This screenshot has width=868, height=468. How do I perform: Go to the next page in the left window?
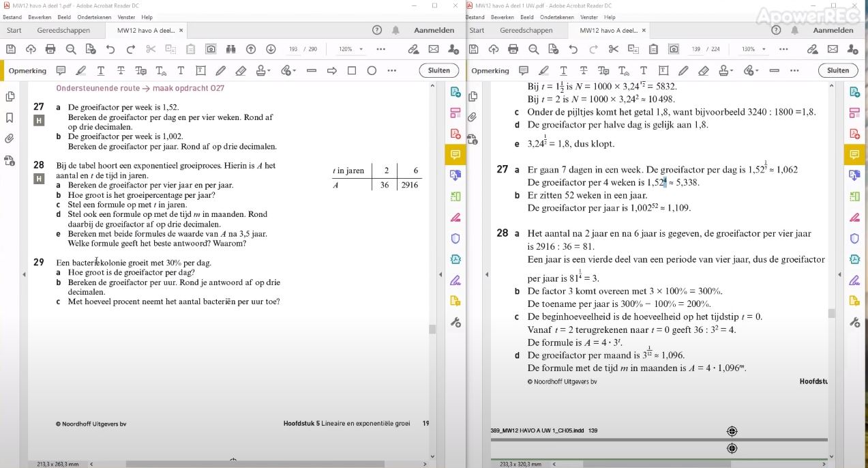pyautogui.click(x=271, y=49)
